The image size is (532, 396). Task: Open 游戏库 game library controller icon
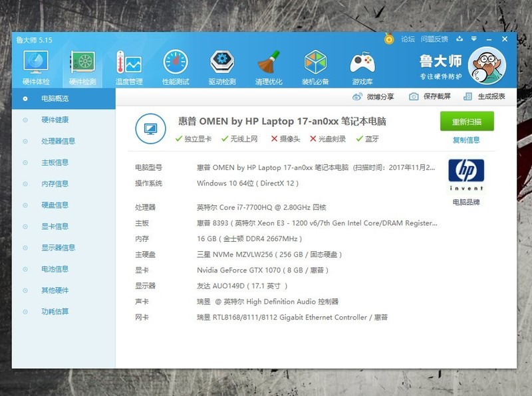pyautogui.click(x=362, y=68)
